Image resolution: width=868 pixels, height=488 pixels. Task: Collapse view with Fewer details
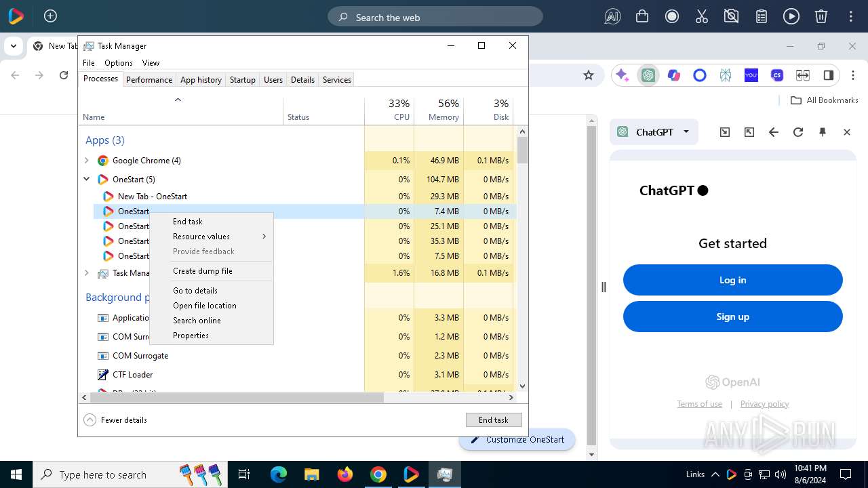click(x=115, y=420)
